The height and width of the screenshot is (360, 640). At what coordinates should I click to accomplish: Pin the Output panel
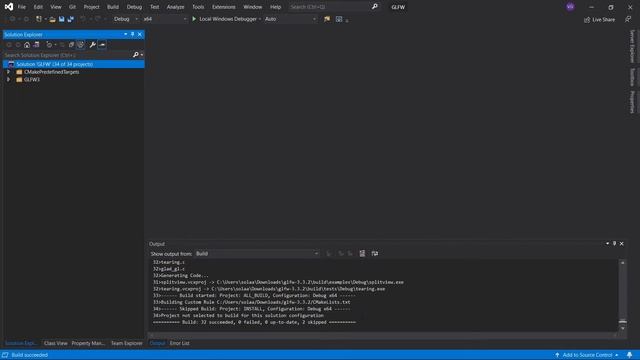614,244
